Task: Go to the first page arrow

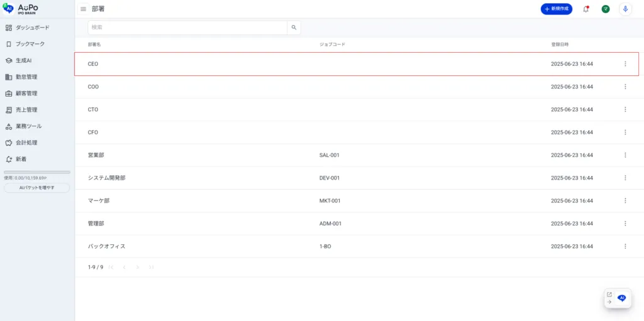Action: pyautogui.click(x=111, y=267)
